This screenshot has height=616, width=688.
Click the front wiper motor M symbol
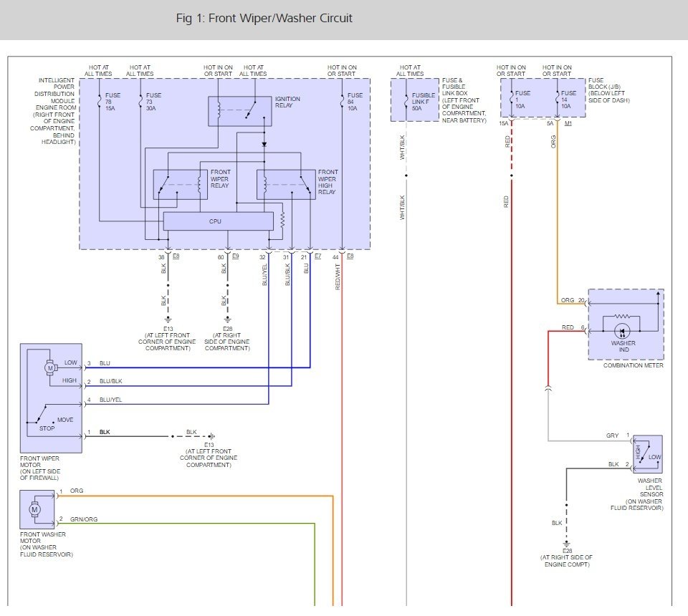click(x=50, y=368)
